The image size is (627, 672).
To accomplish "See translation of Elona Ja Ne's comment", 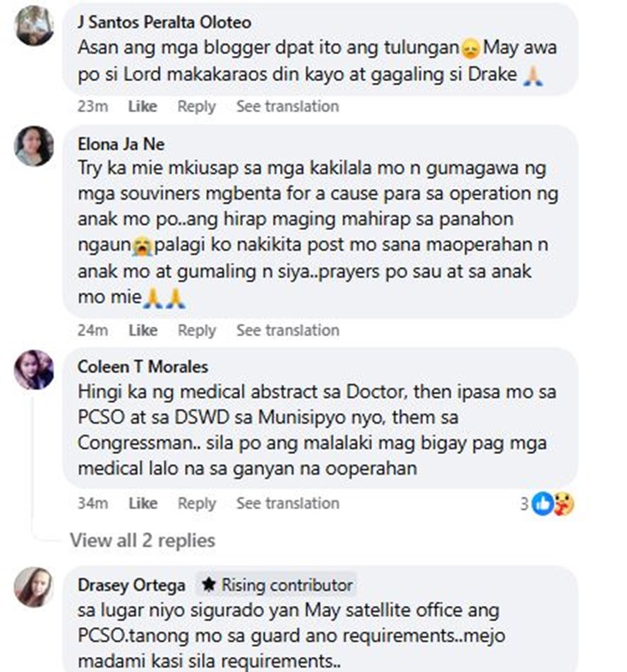I will (288, 330).
